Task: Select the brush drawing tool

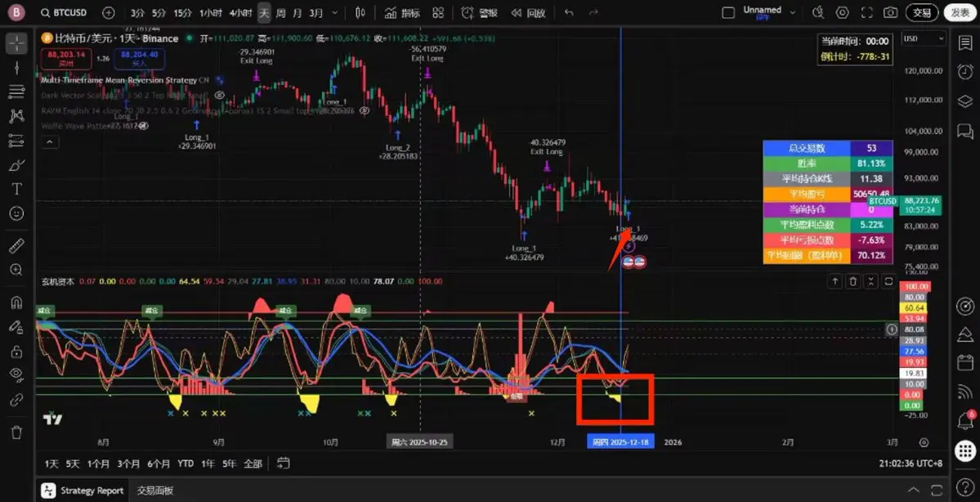Action: (17, 165)
